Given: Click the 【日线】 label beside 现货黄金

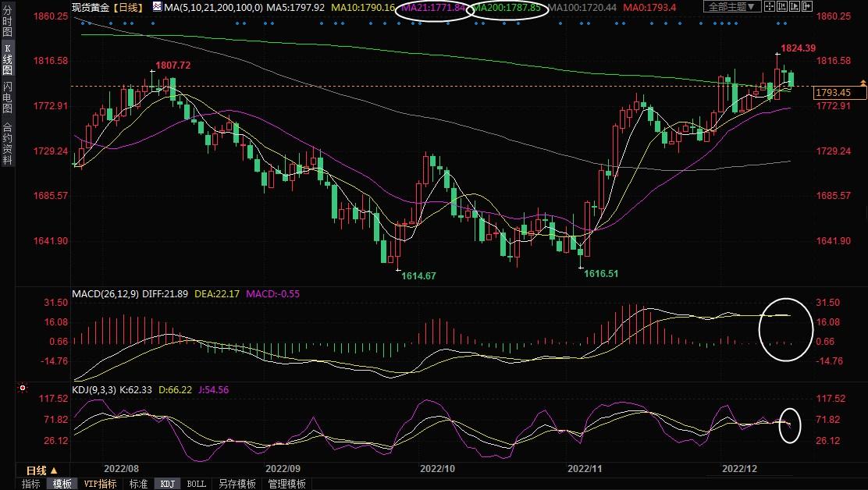Looking at the screenshot, I should click(x=129, y=7).
